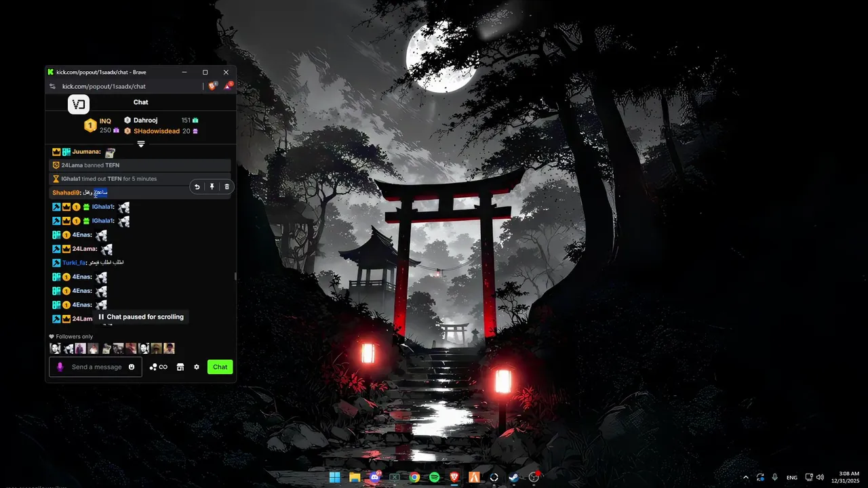Open site settings icon left of URL
868x488 pixels.
tap(52, 86)
